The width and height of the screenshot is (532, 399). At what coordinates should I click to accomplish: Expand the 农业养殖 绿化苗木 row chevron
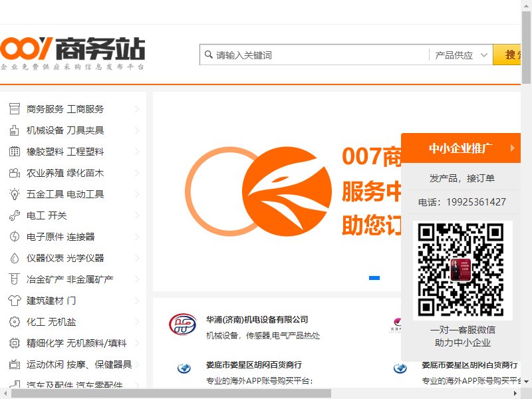click(137, 173)
